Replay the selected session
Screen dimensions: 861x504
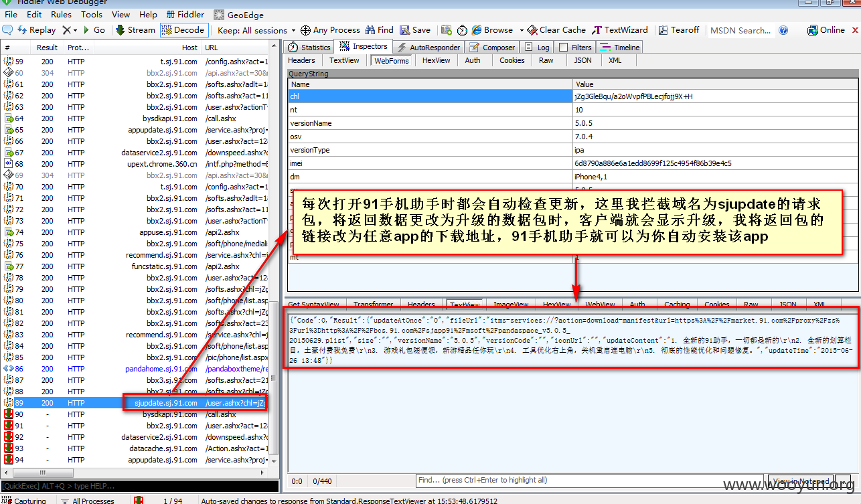pyautogui.click(x=37, y=30)
